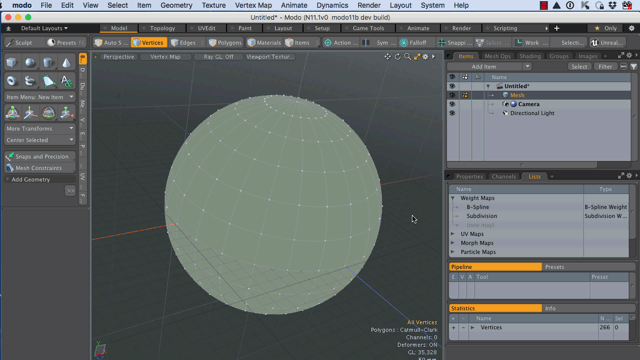Image resolution: width=640 pixels, height=360 pixels.
Task: Switch to the Topology layout tab
Action: click(162, 28)
